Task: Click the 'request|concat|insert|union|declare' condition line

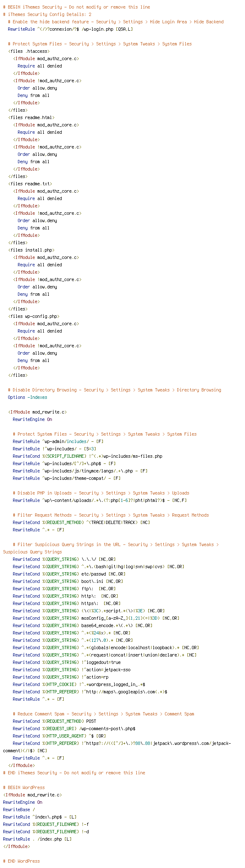Action: click(x=105, y=655)
